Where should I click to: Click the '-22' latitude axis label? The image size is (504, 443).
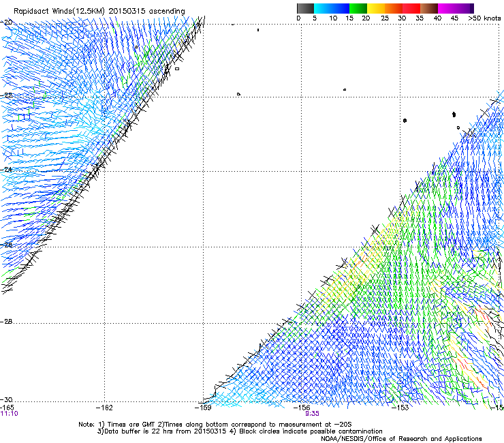click(6, 95)
